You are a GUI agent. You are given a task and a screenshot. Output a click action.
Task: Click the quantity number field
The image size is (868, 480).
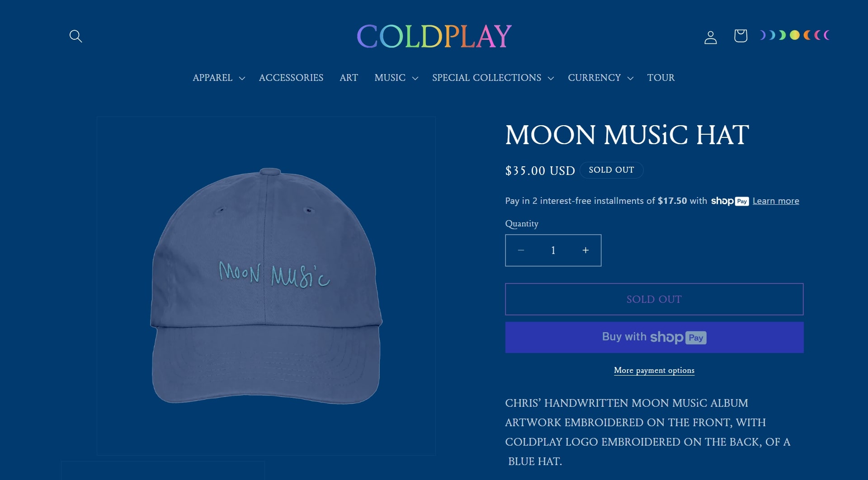pyautogui.click(x=553, y=250)
